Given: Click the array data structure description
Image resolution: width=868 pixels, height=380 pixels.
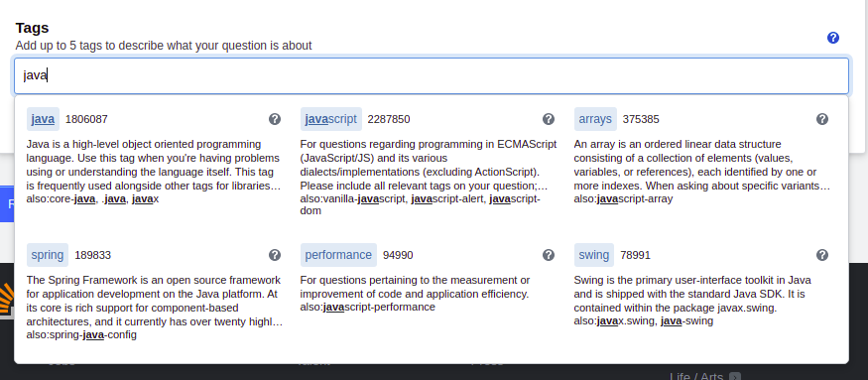Looking at the screenshot, I should click(702, 165).
